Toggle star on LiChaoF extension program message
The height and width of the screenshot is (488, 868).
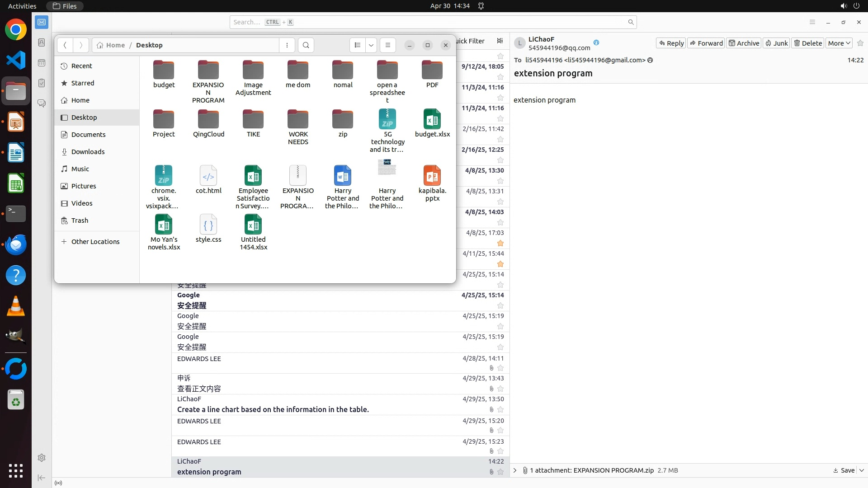[x=500, y=472]
